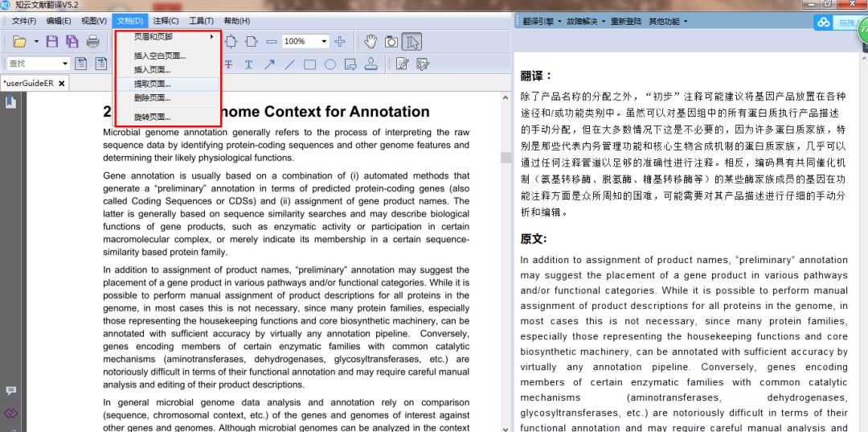This screenshot has width=868, height=432.
Task: Select the line drawing tool
Action: (x=289, y=64)
